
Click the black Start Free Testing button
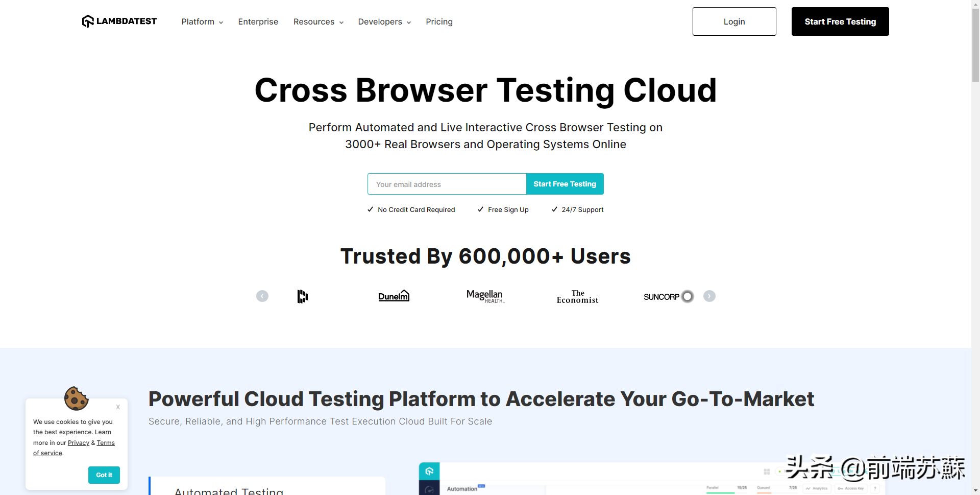point(840,21)
